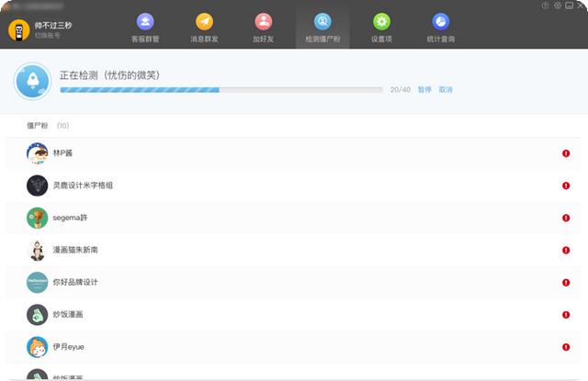This screenshot has height=381, width=588.
Task: Click the red alert icon for 你好品牌设计
Action: pos(566,283)
